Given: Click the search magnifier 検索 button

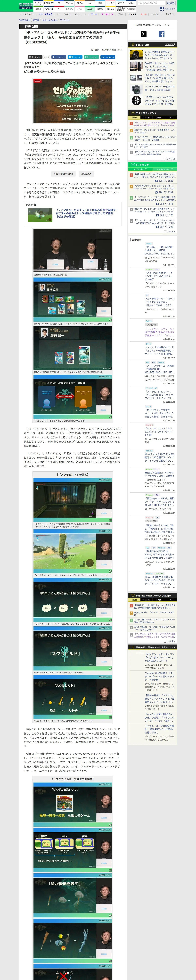Looking at the screenshot, I should pyautogui.click(x=171, y=3).
